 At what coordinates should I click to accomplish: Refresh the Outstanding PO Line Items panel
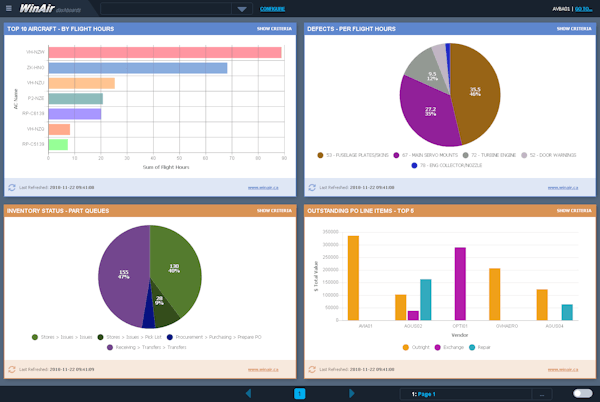(x=311, y=370)
